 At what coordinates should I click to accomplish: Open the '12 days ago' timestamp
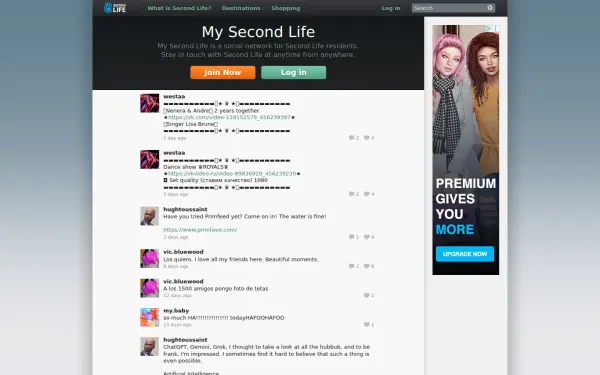177,295
